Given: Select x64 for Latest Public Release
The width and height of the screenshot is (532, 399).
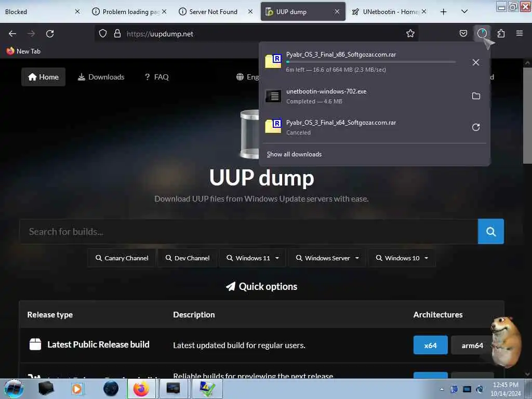Looking at the screenshot, I should [430, 345].
